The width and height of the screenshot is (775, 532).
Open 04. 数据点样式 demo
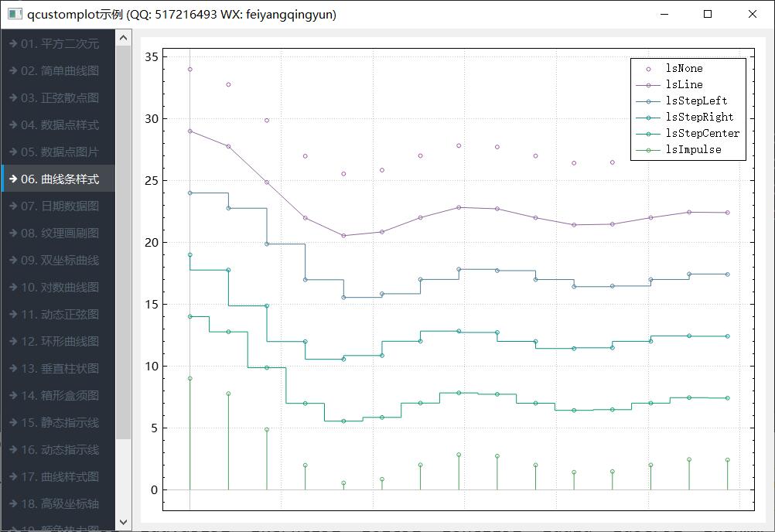click(59, 125)
